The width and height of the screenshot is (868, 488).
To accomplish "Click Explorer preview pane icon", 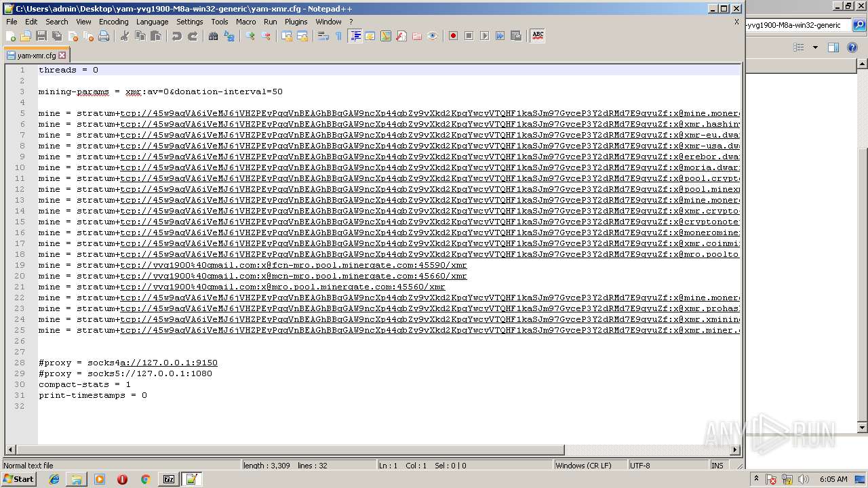I will tap(833, 47).
